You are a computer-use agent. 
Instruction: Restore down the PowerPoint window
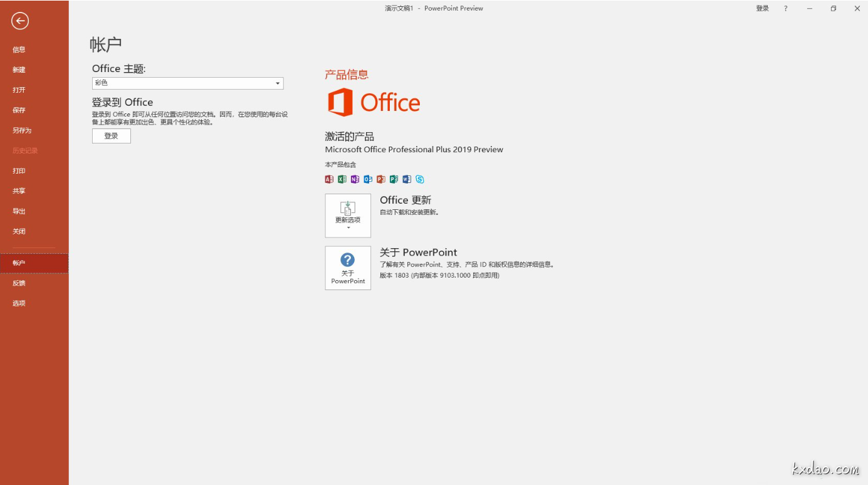pos(834,8)
